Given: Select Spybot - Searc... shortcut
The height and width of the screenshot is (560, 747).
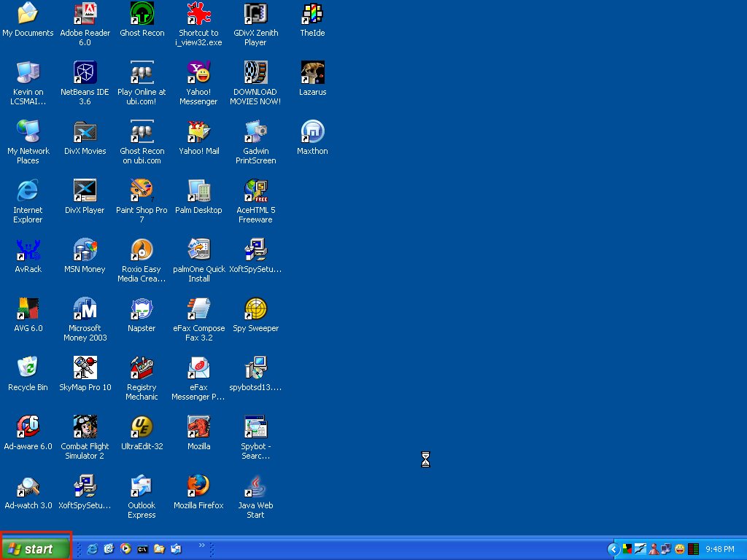Looking at the screenshot, I should pyautogui.click(x=255, y=427).
